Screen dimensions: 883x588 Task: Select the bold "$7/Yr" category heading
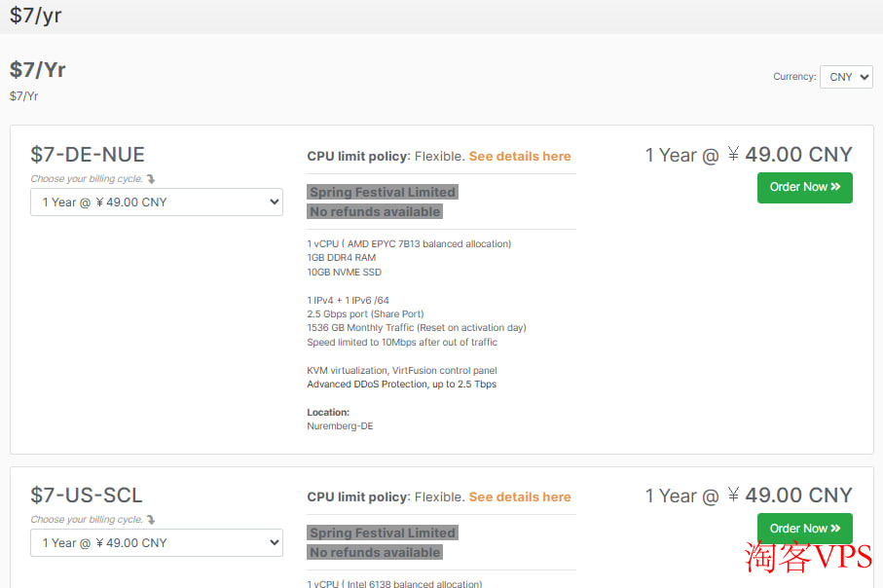(38, 70)
